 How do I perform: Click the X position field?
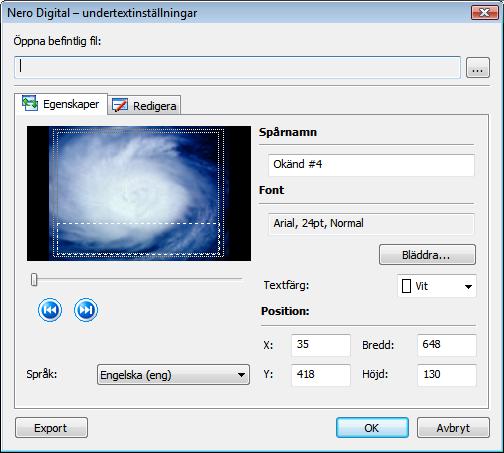click(x=321, y=345)
